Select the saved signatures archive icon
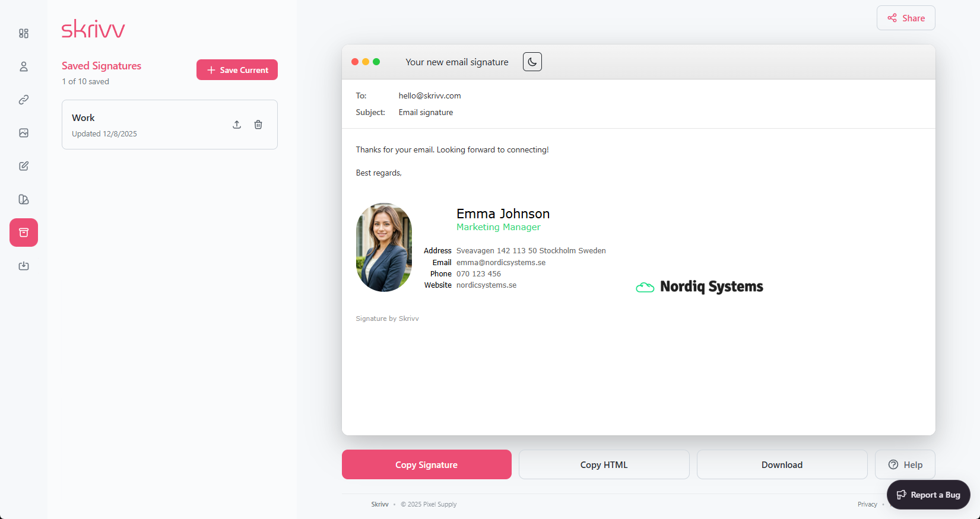The height and width of the screenshot is (519, 980). 24,233
